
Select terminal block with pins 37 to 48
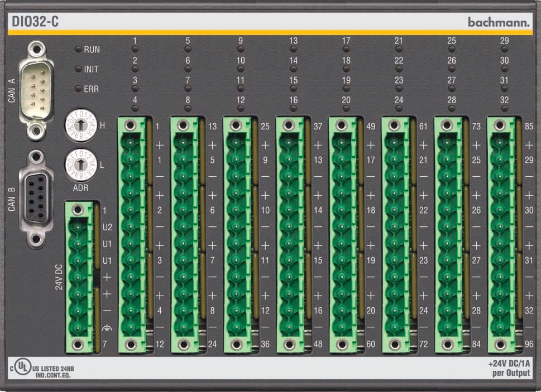[x=290, y=235]
